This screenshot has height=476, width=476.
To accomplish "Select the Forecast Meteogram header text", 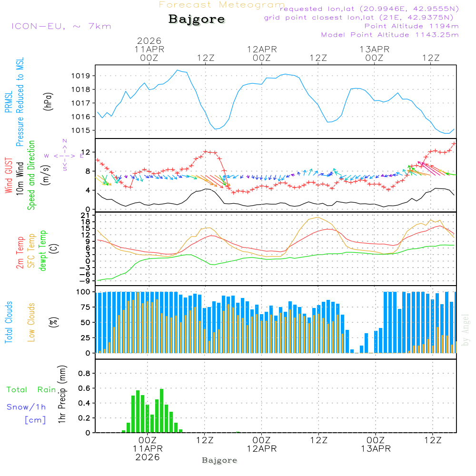I will tap(222, 5).
